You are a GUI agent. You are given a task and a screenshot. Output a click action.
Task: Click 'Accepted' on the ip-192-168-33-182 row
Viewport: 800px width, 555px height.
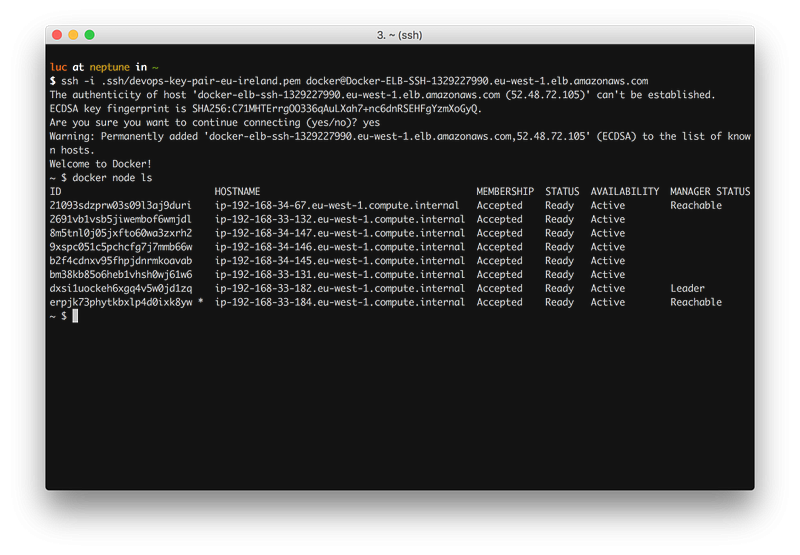499,288
